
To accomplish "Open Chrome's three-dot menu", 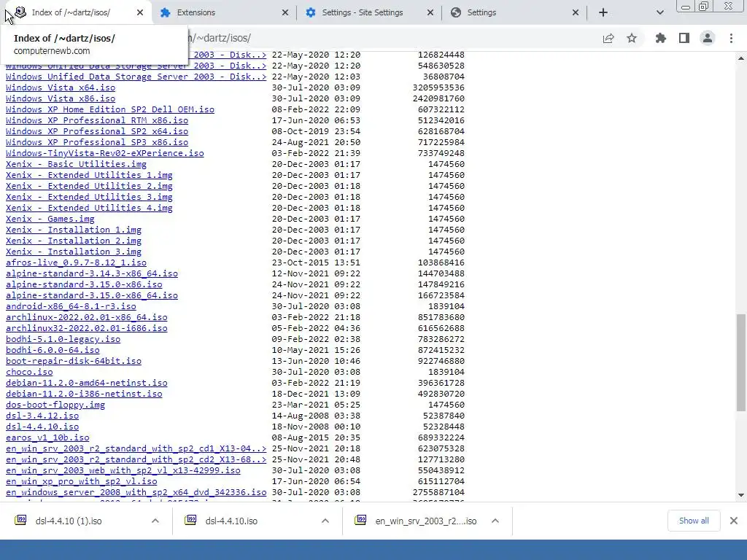I will click(731, 38).
